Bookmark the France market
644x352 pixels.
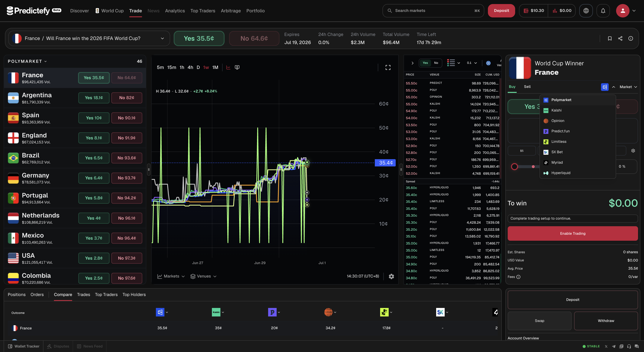click(x=609, y=39)
